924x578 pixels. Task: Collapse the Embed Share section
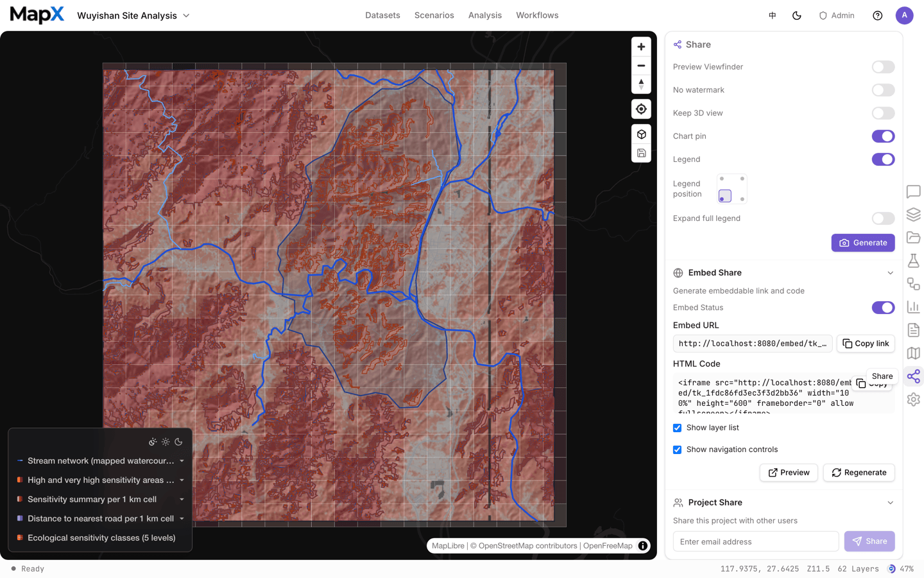890,273
